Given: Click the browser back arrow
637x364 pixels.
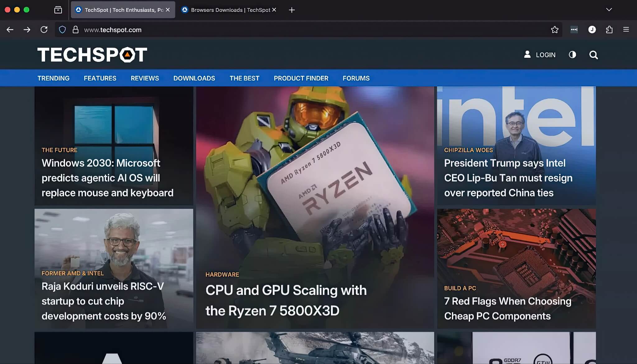Looking at the screenshot, I should (10, 30).
